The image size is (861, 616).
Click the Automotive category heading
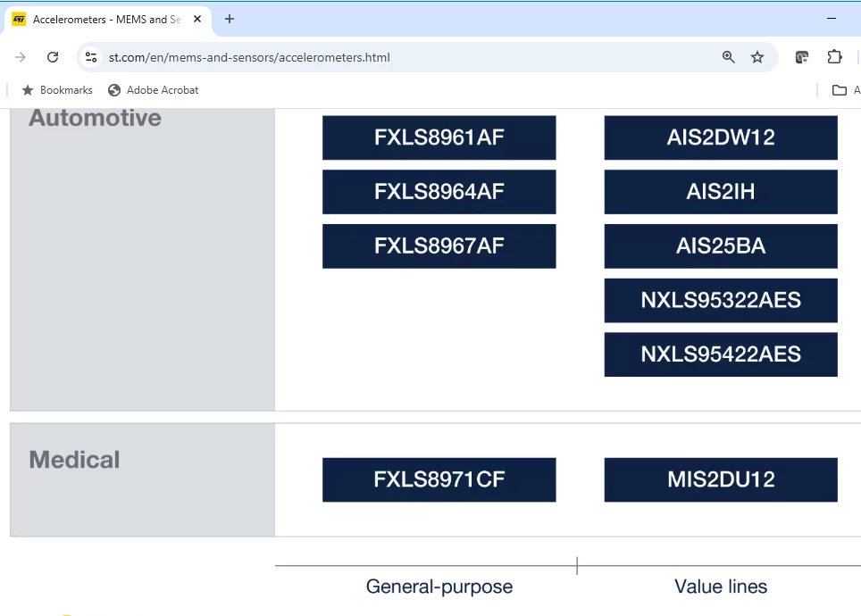pos(95,118)
